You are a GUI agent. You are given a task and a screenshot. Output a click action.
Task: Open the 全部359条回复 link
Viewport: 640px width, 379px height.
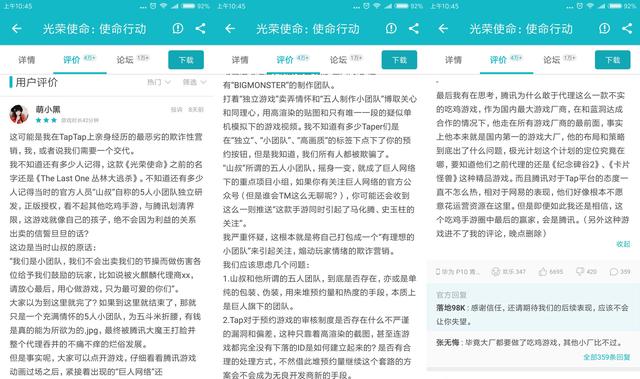pos(607,357)
